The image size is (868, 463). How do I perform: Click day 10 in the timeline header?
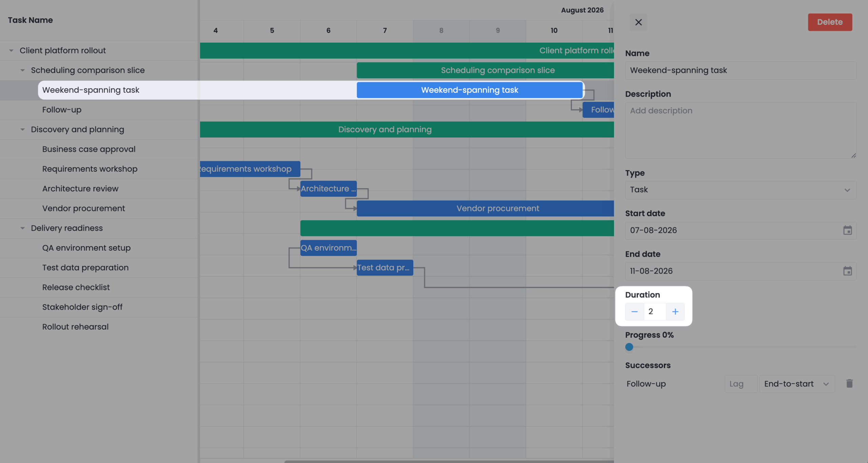(x=554, y=30)
